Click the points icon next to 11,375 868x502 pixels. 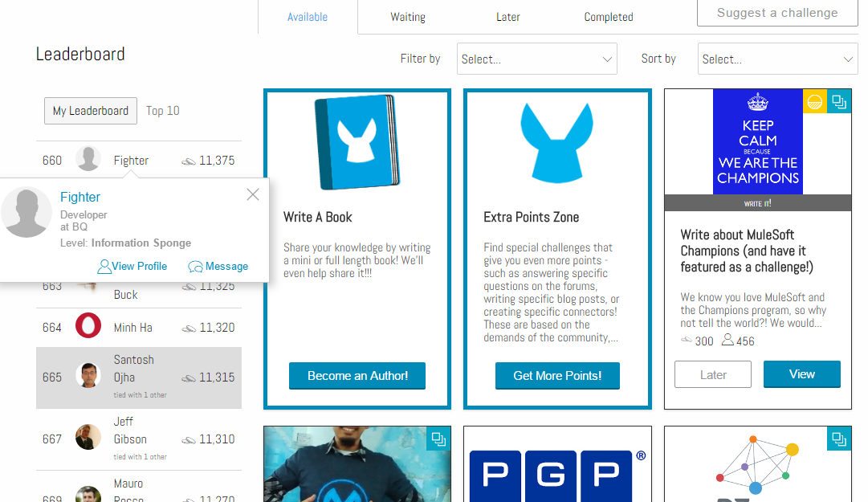(x=189, y=161)
